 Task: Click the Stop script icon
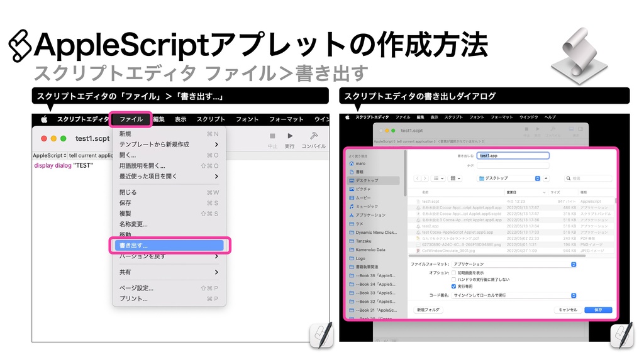point(272,136)
